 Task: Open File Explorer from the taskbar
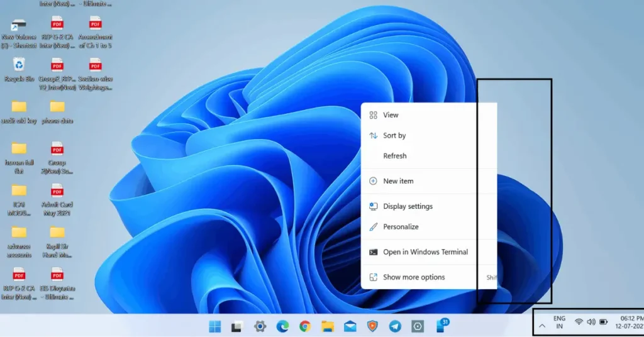point(328,326)
